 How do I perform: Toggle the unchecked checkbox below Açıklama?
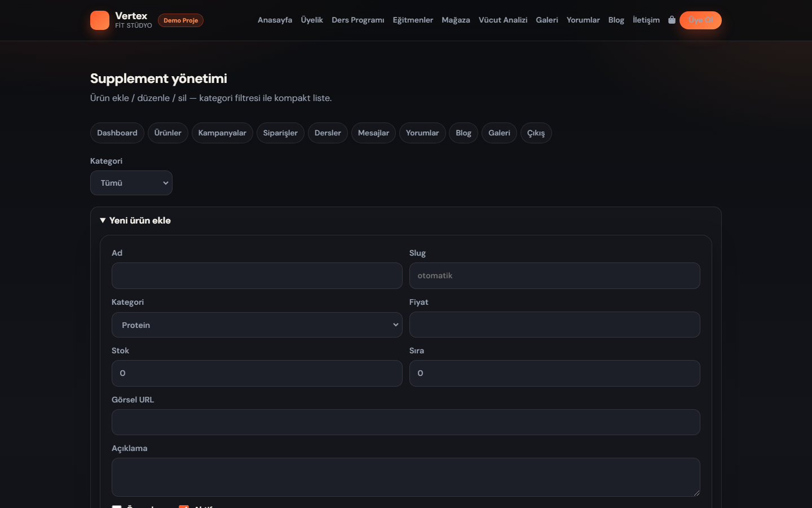(117, 506)
